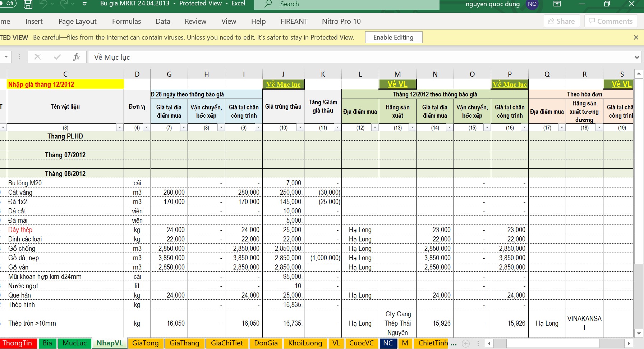The image size is (644, 349).
Task: Switch to the GiaTong sheet tab
Action: [x=145, y=343]
